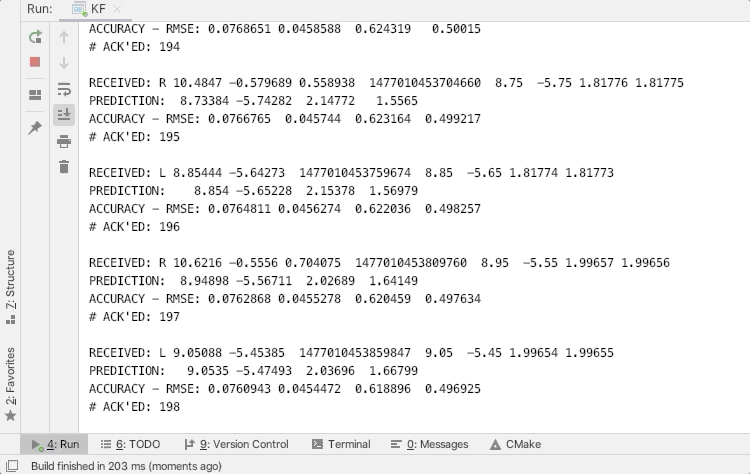Click the "# ACK'ED: 196" line
Viewport: 750px width, 474px height.
point(134,227)
